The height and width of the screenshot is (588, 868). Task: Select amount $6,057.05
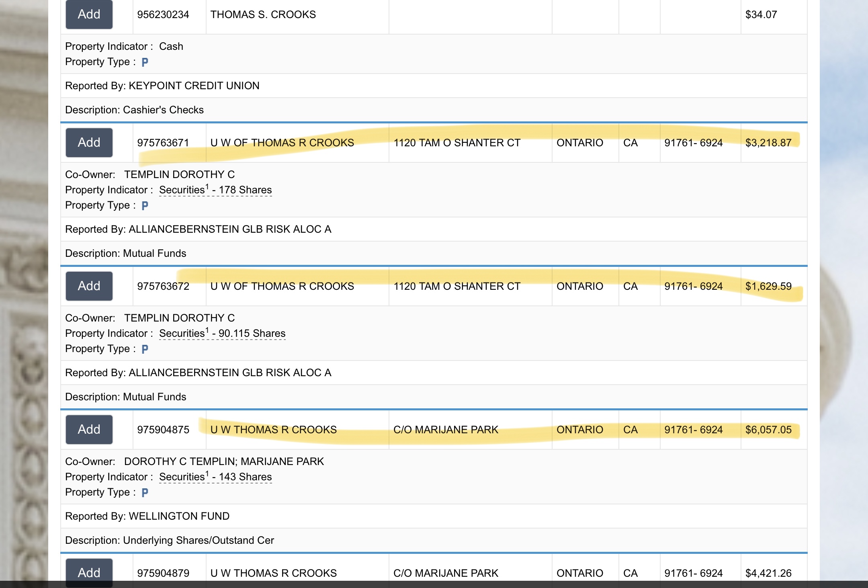[x=768, y=430]
